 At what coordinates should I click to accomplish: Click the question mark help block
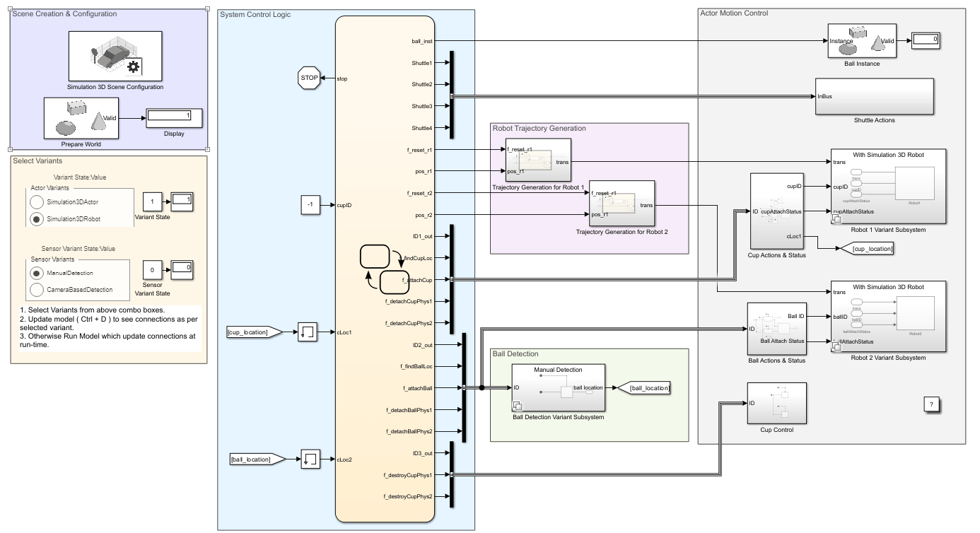931,404
